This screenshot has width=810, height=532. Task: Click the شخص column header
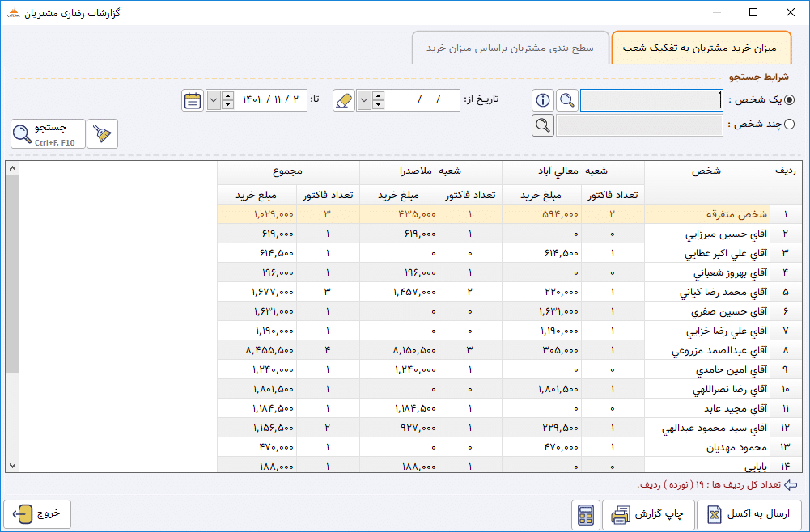pos(706,182)
